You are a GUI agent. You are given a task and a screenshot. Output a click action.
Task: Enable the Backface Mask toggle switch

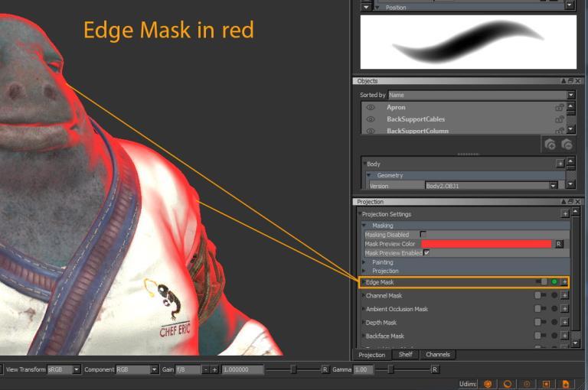click(540, 336)
